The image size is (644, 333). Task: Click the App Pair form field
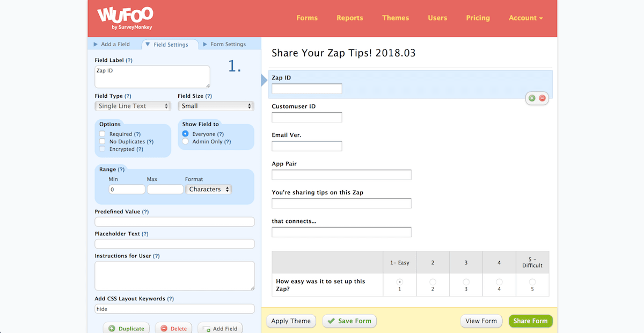coord(341,175)
